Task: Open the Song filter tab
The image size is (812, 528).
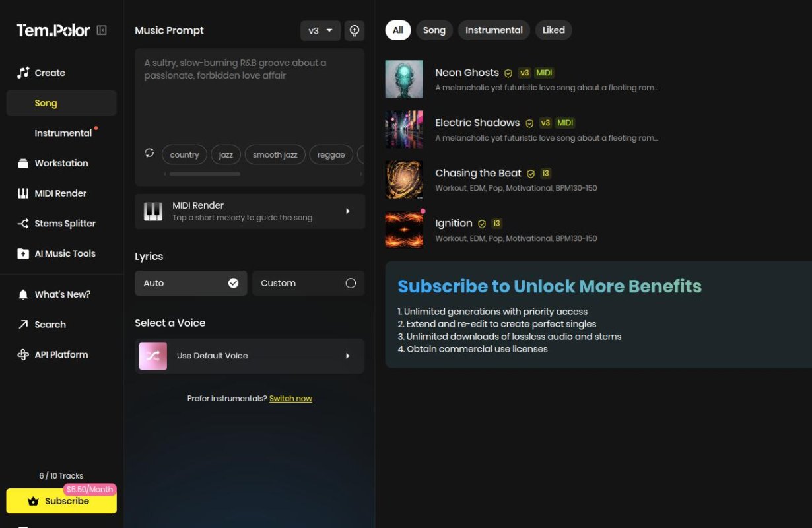Action: click(x=434, y=30)
